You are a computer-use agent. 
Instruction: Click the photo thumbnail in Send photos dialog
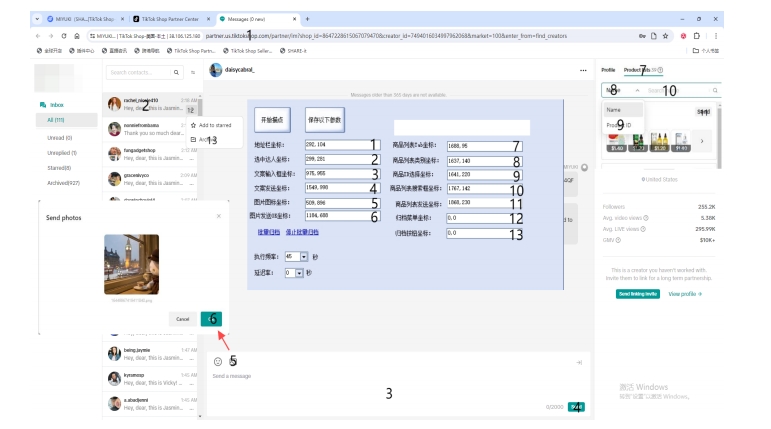point(131,265)
